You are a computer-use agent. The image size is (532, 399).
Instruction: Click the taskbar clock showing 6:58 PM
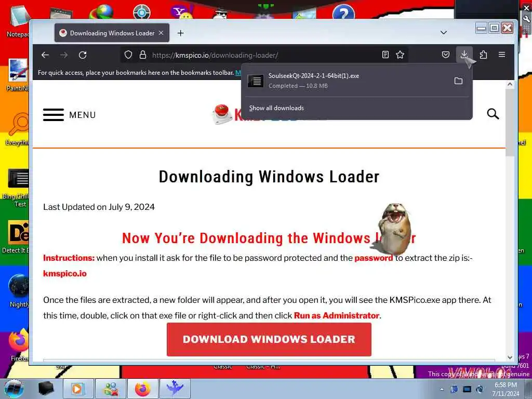pos(506,389)
